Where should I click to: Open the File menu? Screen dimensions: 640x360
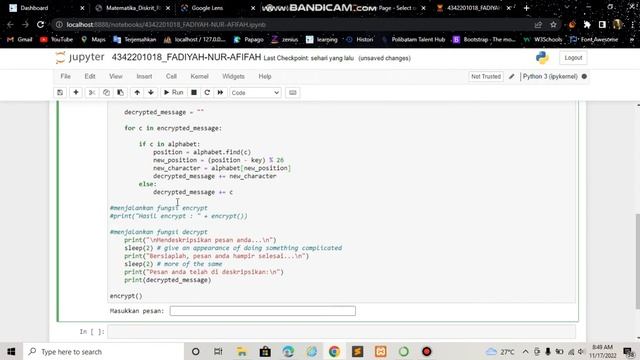[65, 76]
